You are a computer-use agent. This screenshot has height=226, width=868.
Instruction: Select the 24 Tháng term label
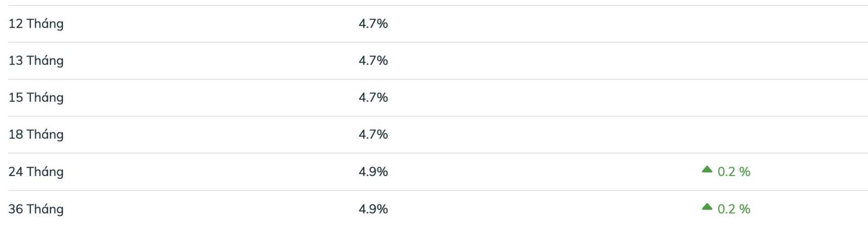(36, 172)
